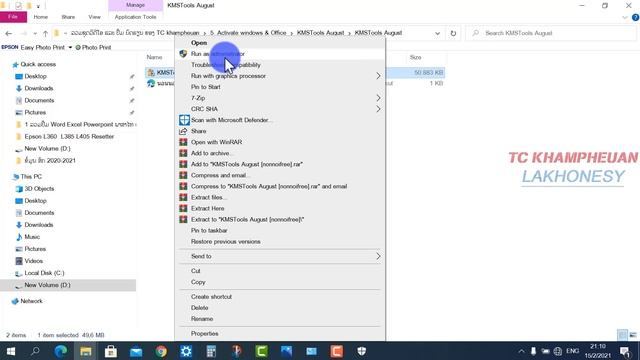Expand the CRC SHA submenu
The height and width of the screenshot is (360, 640).
coord(378,109)
